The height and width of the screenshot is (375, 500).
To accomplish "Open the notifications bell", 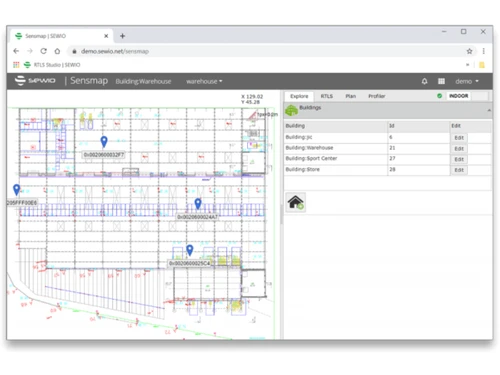I will (424, 81).
